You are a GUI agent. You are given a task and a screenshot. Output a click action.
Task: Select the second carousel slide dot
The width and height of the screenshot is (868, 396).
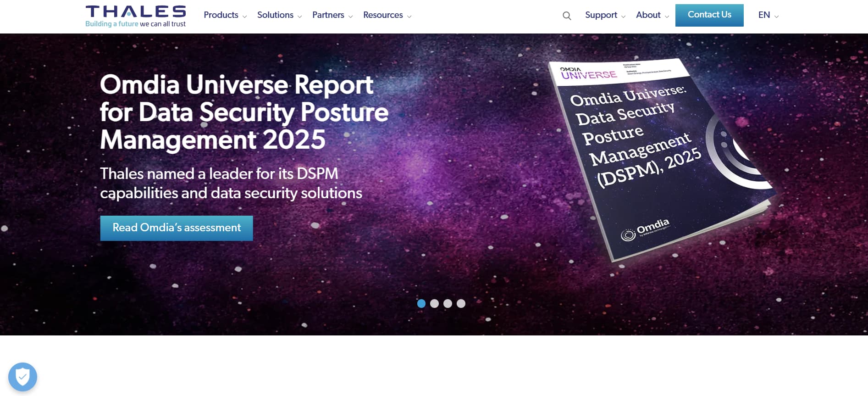435,303
